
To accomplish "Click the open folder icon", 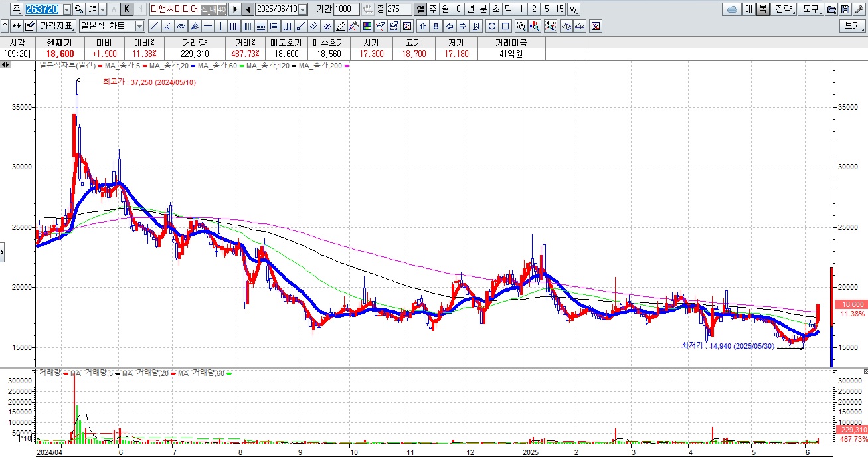I will coord(831,9).
